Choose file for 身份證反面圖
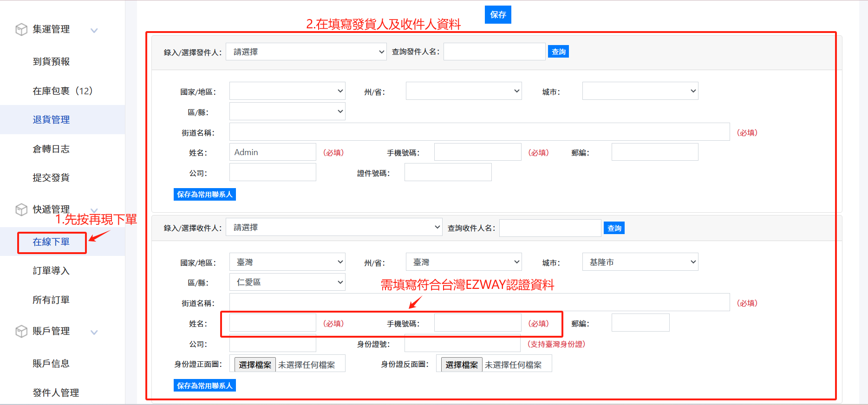The height and width of the screenshot is (405, 868). tap(461, 365)
